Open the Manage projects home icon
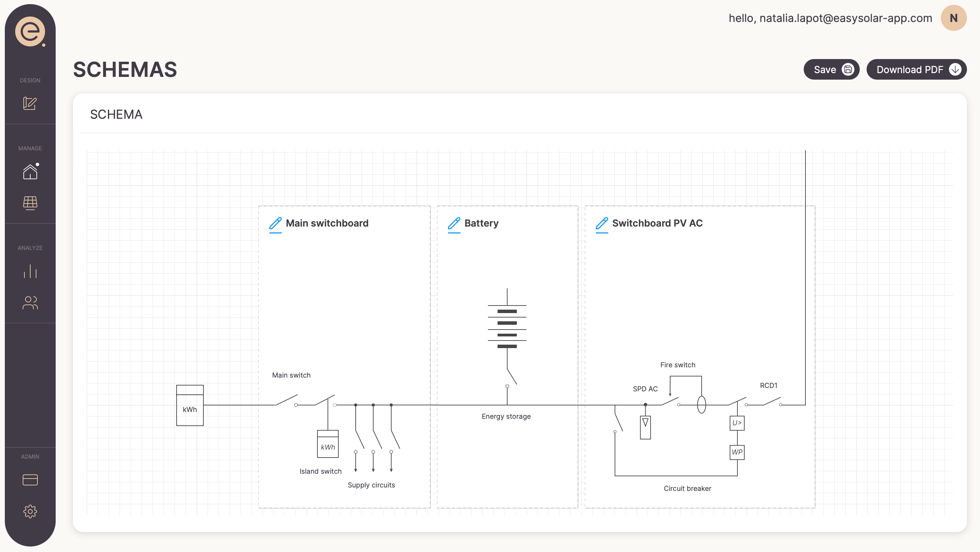 click(30, 172)
